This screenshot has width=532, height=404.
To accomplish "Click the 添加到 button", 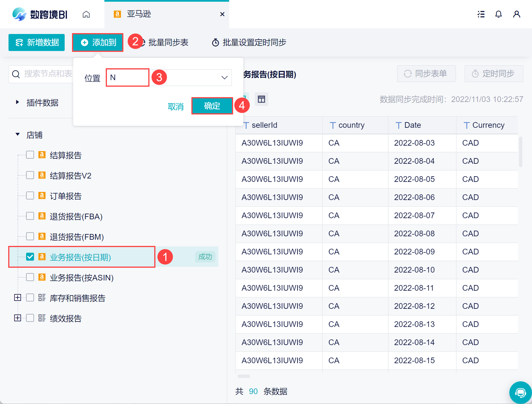I will coord(98,42).
